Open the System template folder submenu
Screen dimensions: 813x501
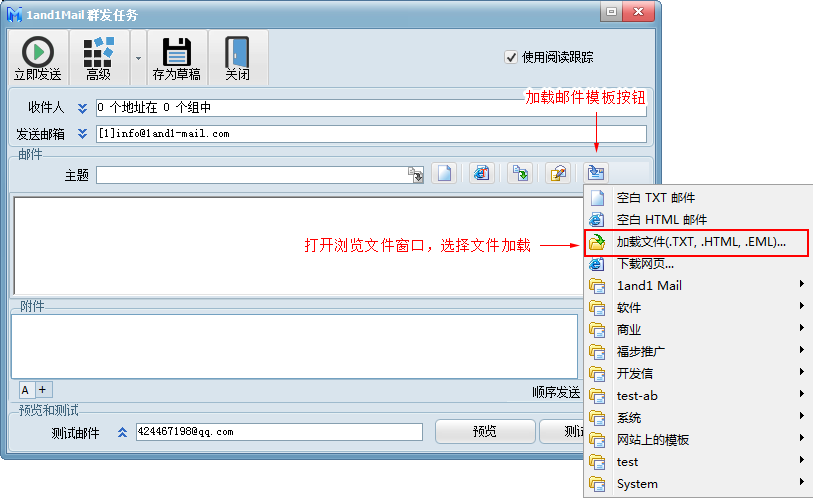coord(697,484)
